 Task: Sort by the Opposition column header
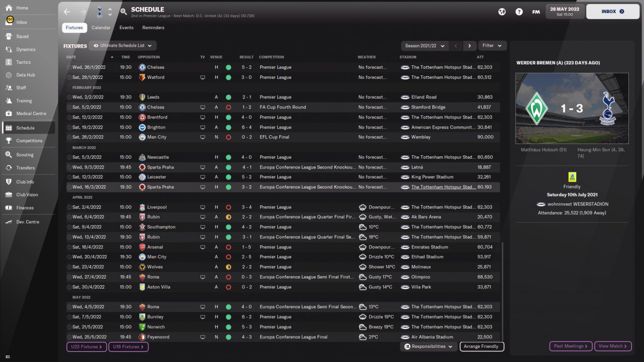[148, 57]
